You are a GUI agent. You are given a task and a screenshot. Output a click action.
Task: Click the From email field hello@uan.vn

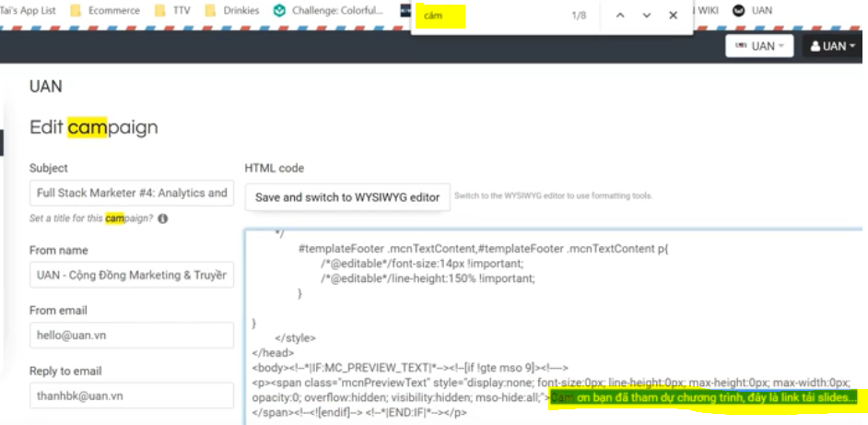(x=132, y=336)
